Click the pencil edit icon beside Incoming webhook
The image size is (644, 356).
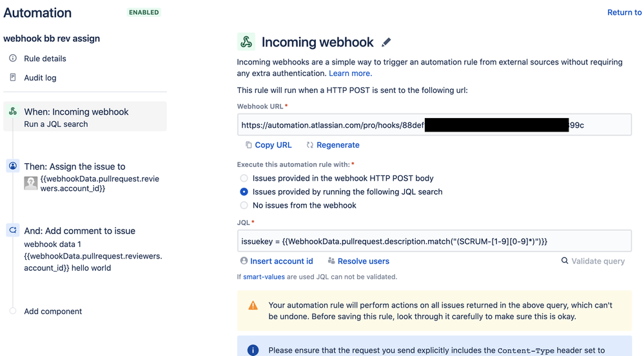pyautogui.click(x=386, y=42)
